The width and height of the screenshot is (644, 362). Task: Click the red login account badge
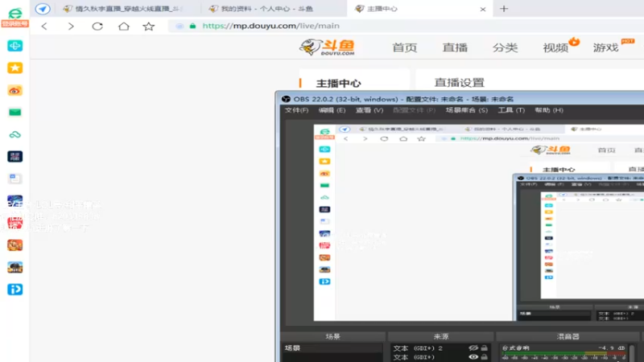coord(14,24)
